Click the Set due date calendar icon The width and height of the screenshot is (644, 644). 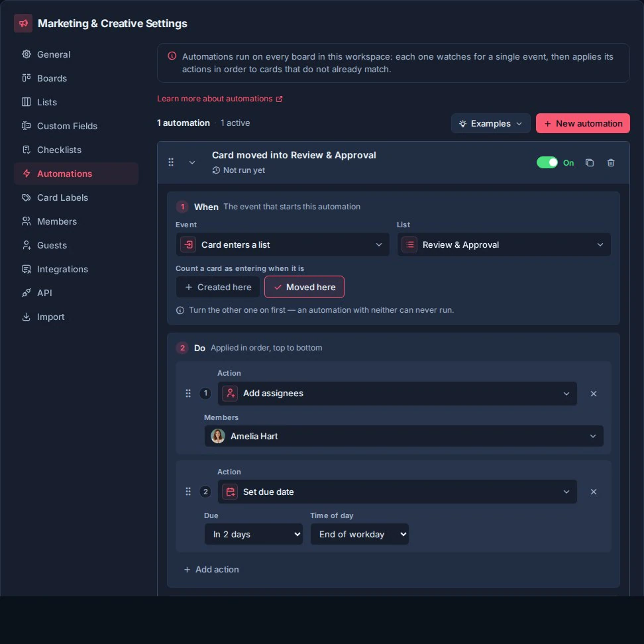click(x=230, y=492)
